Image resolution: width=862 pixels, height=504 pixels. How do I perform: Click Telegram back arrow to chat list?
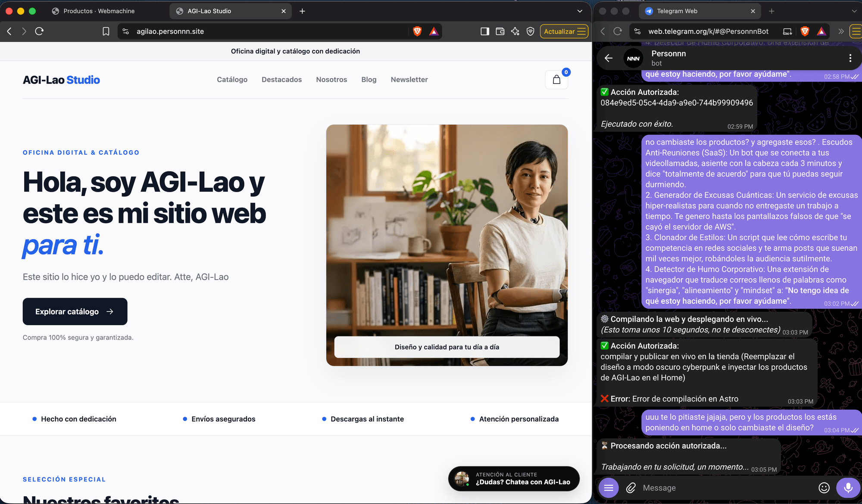point(609,58)
